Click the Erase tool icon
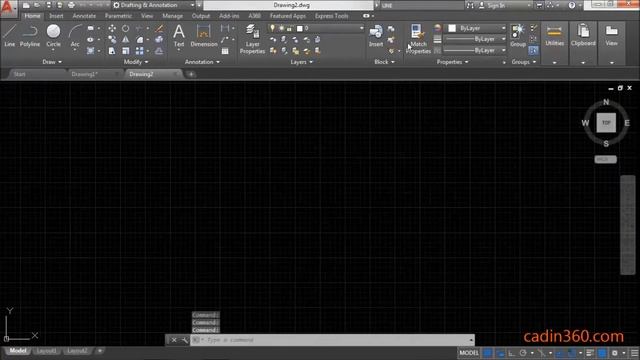640x360 pixels. click(x=159, y=29)
